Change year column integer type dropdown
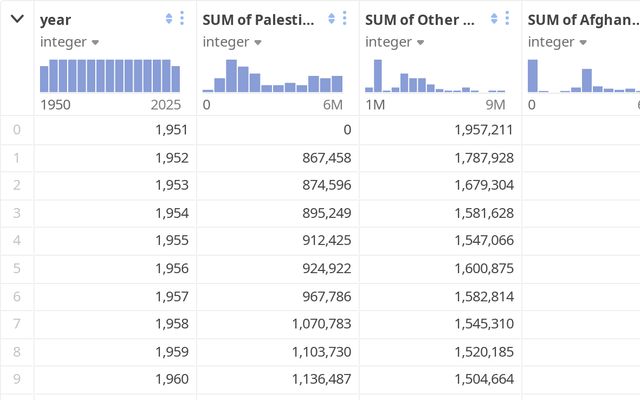The image size is (640, 400). pyautogui.click(x=70, y=42)
